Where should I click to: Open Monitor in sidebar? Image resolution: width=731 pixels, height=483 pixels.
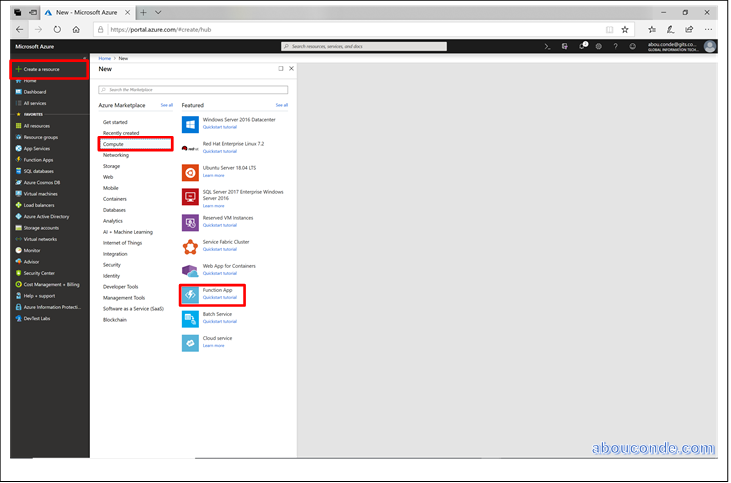[x=32, y=250]
